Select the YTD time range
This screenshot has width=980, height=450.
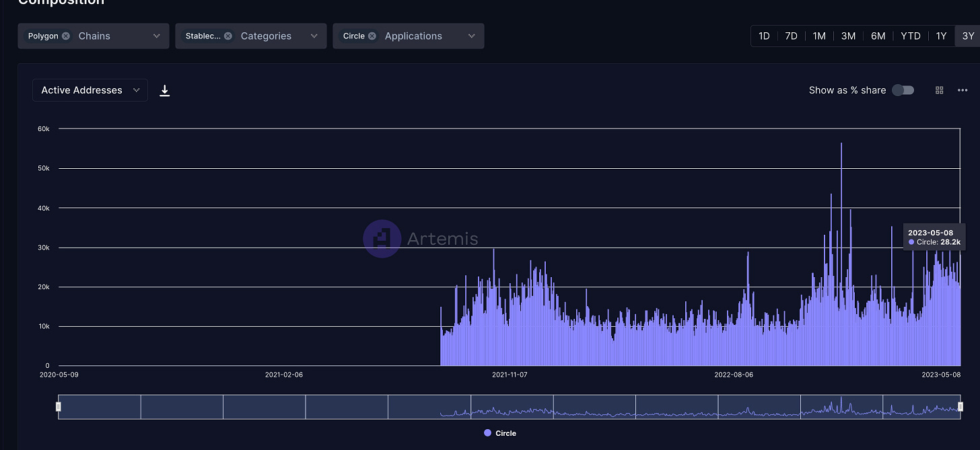coord(910,36)
